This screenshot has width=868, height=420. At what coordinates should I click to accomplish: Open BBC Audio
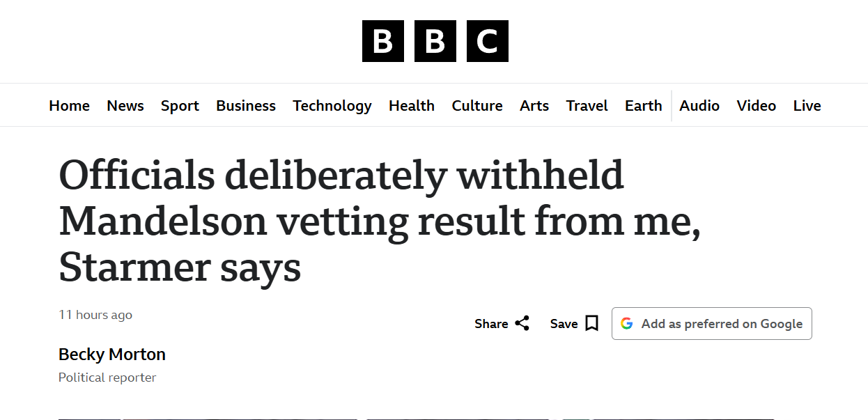[699, 106]
